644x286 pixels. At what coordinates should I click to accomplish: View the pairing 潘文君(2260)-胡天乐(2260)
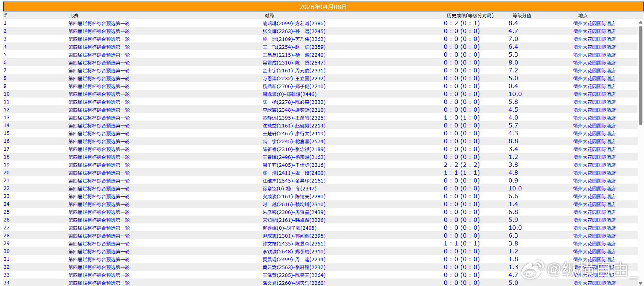(x=294, y=283)
